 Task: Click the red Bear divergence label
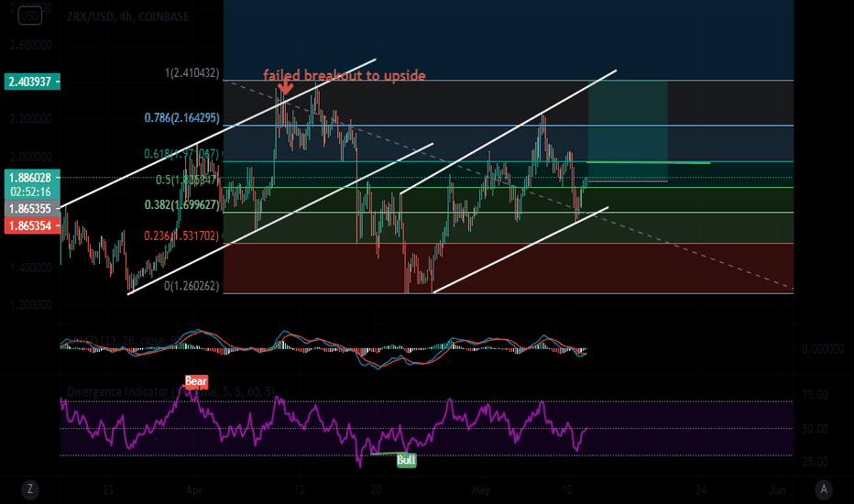196,381
